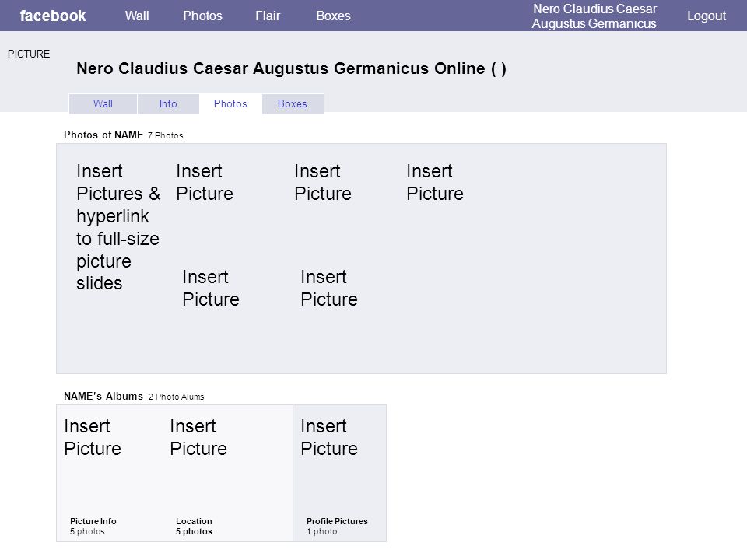Screen dimensions: 747x560
Task: Open the Picture Info album
Action: point(93,527)
